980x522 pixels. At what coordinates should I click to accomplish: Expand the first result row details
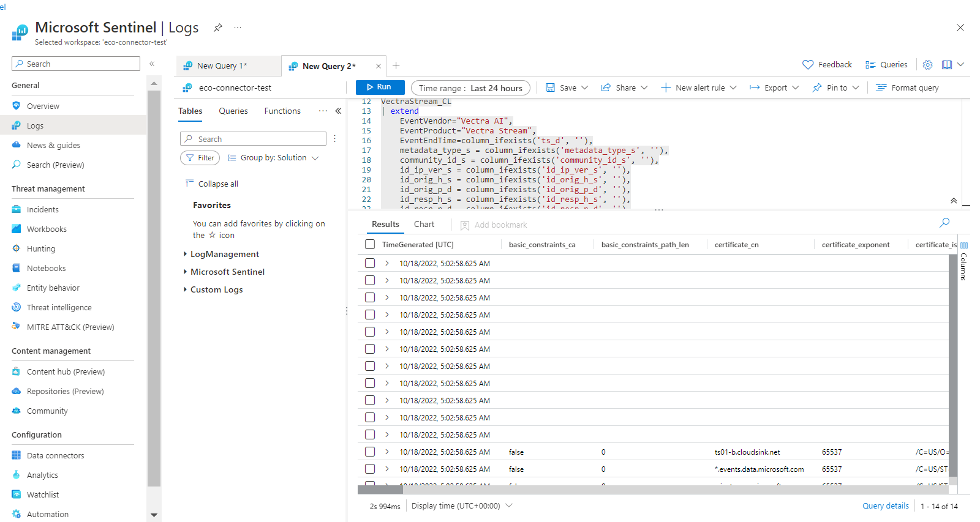pyautogui.click(x=387, y=263)
